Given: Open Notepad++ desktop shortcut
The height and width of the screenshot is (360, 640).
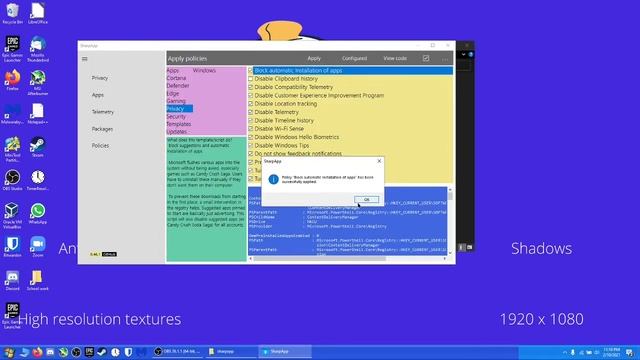Looking at the screenshot, I should pyautogui.click(x=38, y=114).
